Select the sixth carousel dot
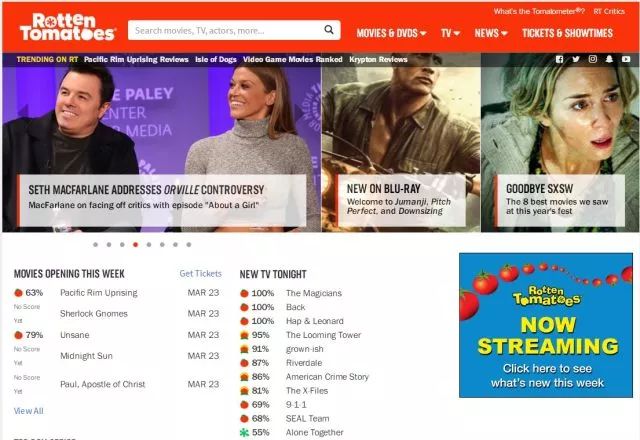The height and width of the screenshot is (440, 640). (162, 244)
